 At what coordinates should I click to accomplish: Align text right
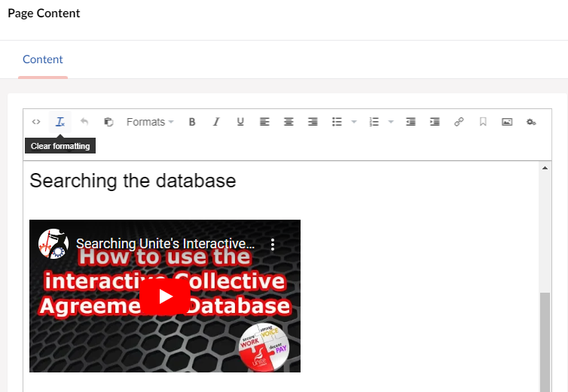[x=313, y=122]
